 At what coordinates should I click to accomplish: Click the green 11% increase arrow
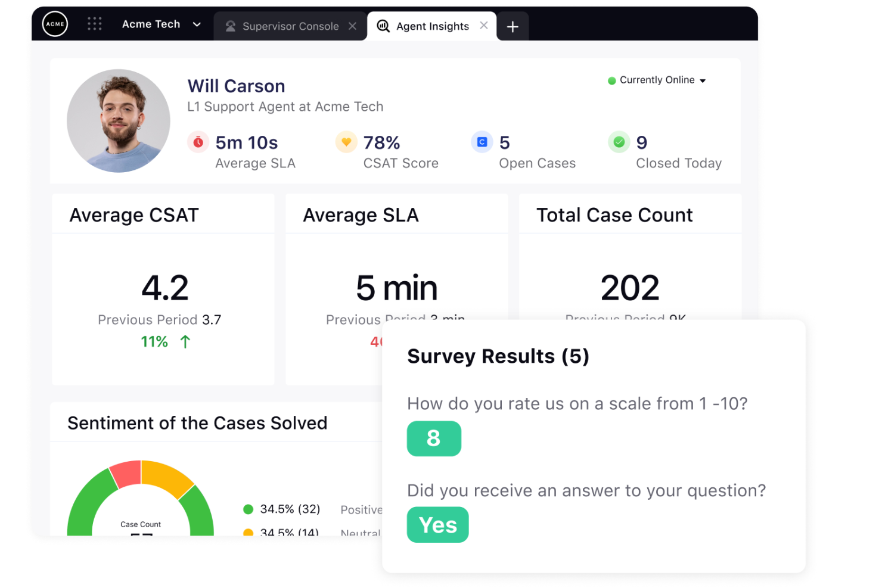coord(185,342)
